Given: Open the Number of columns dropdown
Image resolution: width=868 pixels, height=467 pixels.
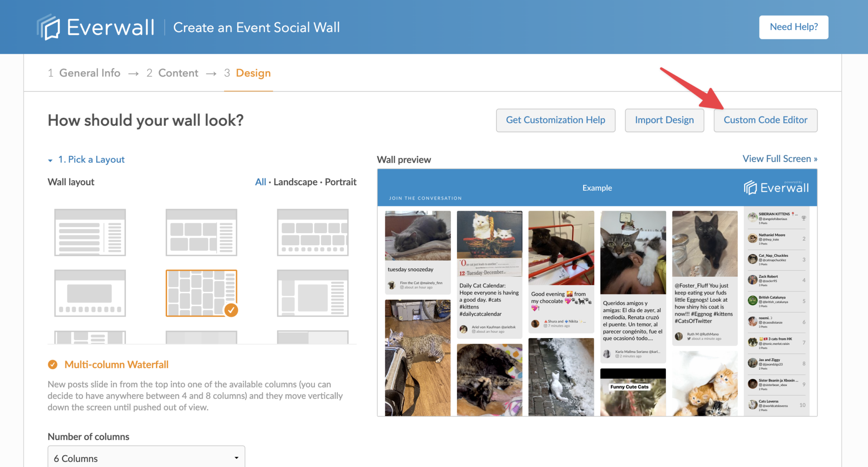Looking at the screenshot, I should [x=146, y=458].
